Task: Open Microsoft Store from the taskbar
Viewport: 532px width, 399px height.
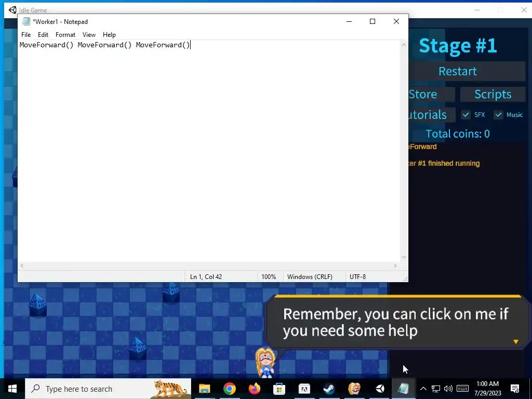Action: (279, 389)
